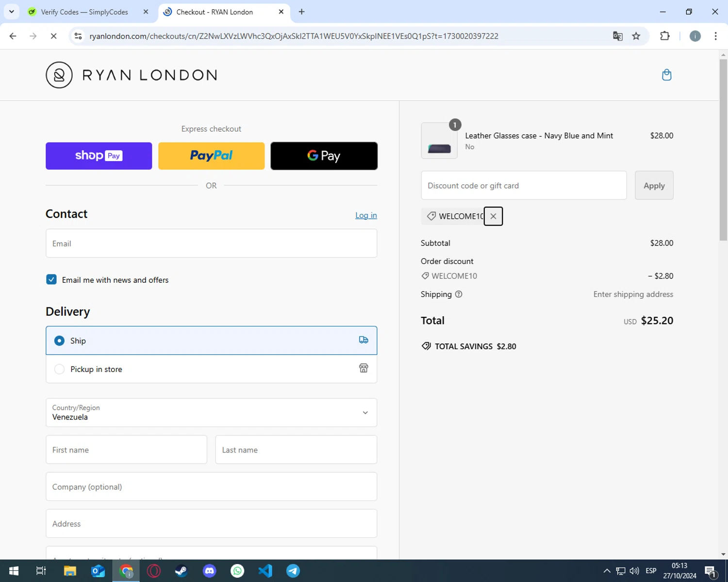The width and height of the screenshot is (728, 582).
Task: Click the taskbar clock and date
Action: [x=679, y=571]
